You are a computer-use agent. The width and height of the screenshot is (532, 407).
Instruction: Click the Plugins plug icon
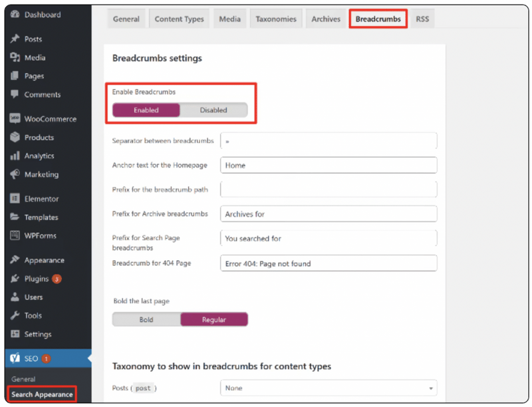pos(15,279)
